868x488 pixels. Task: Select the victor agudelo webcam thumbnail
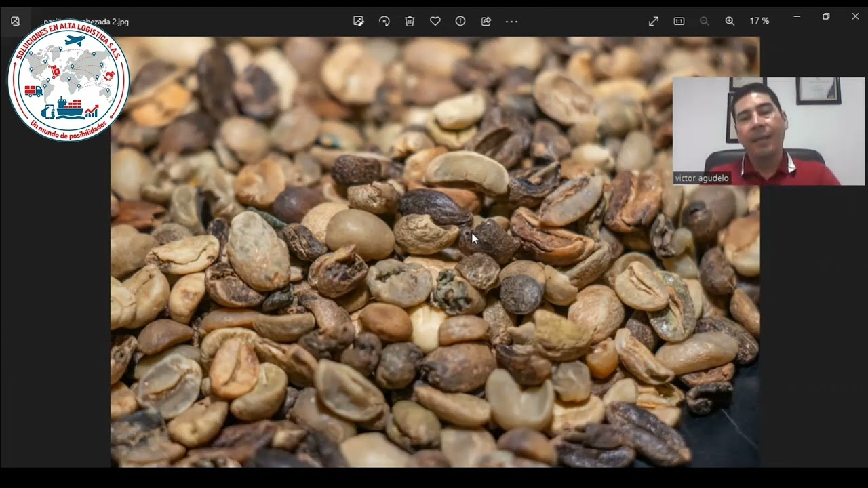point(769,131)
